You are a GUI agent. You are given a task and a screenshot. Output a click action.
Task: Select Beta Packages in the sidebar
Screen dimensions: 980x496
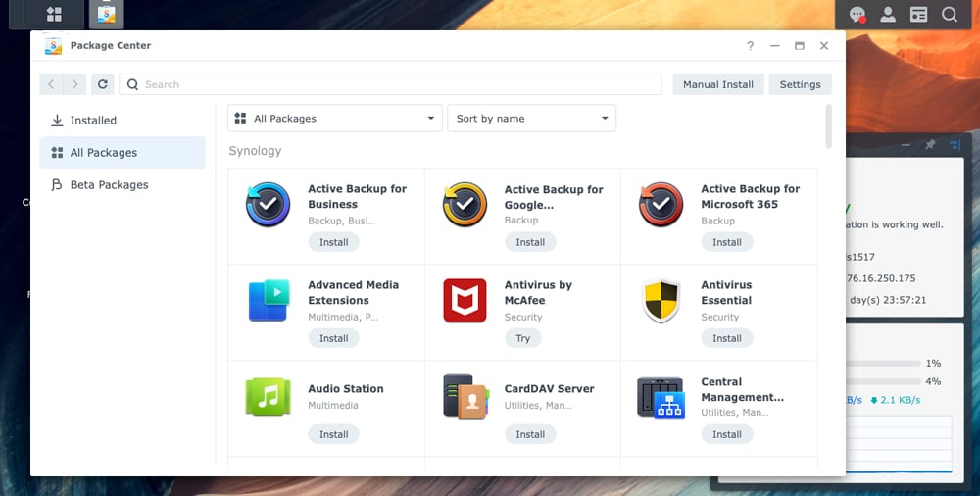[x=122, y=185]
